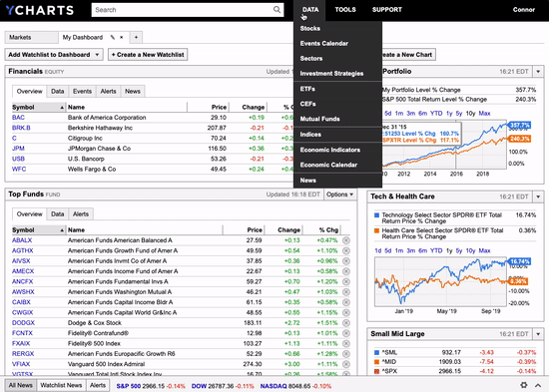Click Create a New Chart button
This screenshot has width=549, height=392.
(408, 55)
